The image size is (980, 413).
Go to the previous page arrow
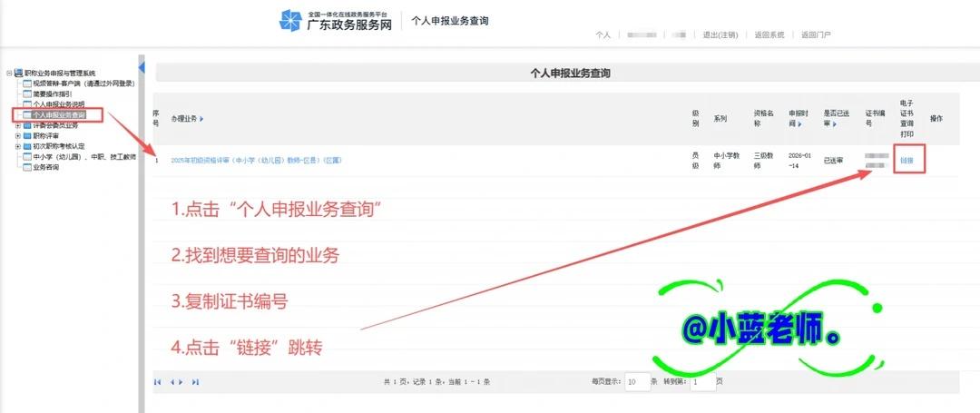tap(172, 382)
